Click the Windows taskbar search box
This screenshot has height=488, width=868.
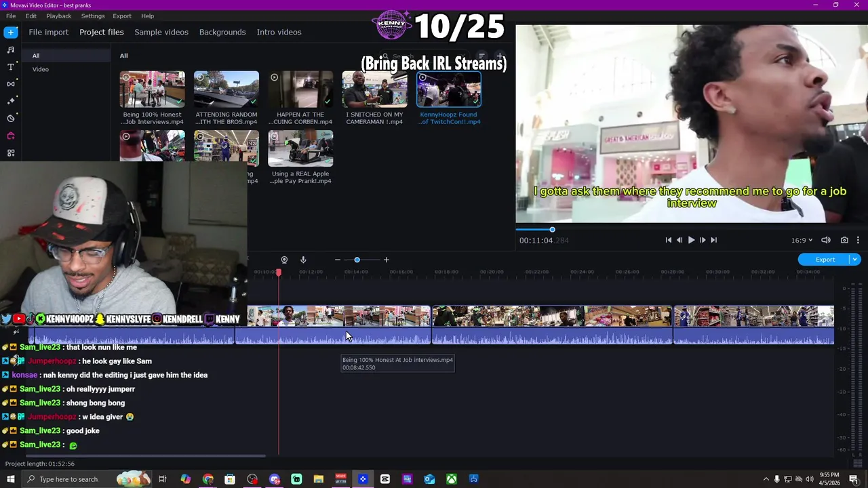click(87, 479)
